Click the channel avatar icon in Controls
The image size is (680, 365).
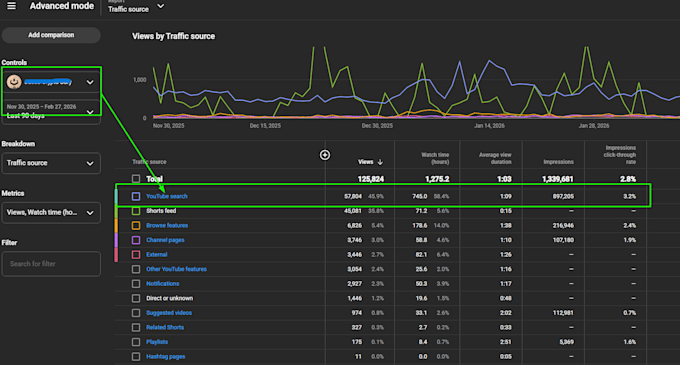pos(14,82)
